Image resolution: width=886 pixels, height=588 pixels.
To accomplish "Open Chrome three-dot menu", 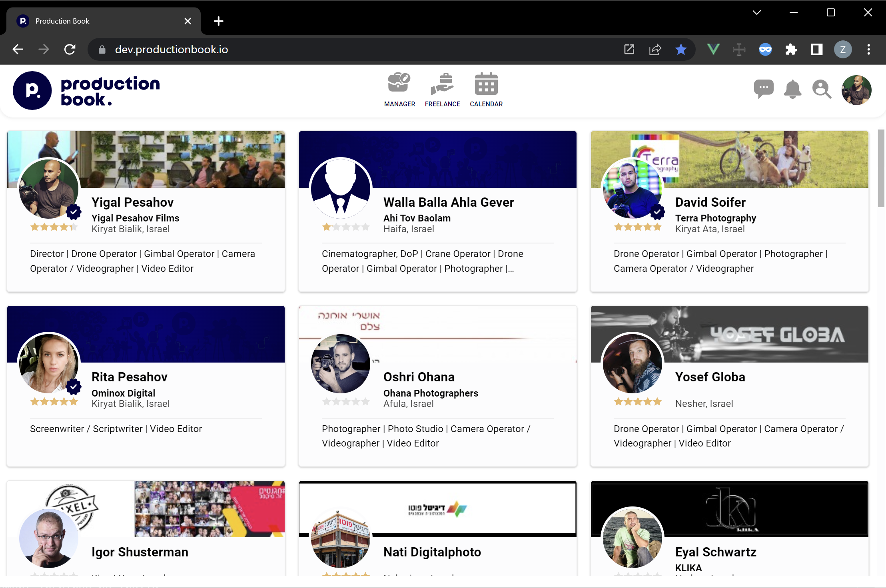I will tap(868, 50).
